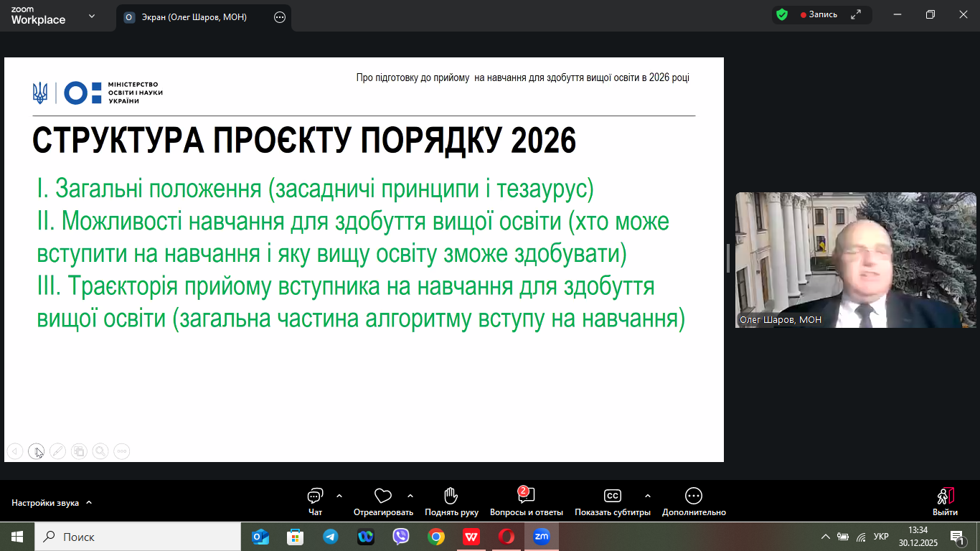Show hidden system tray icons
This screenshot has width=980, height=551.
pos(825,537)
